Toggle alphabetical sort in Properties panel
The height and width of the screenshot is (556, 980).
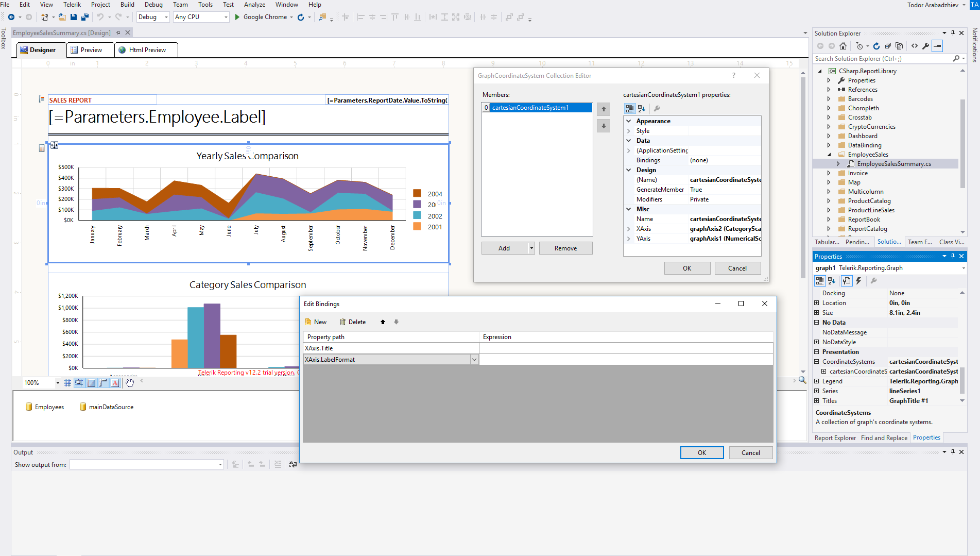(832, 281)
